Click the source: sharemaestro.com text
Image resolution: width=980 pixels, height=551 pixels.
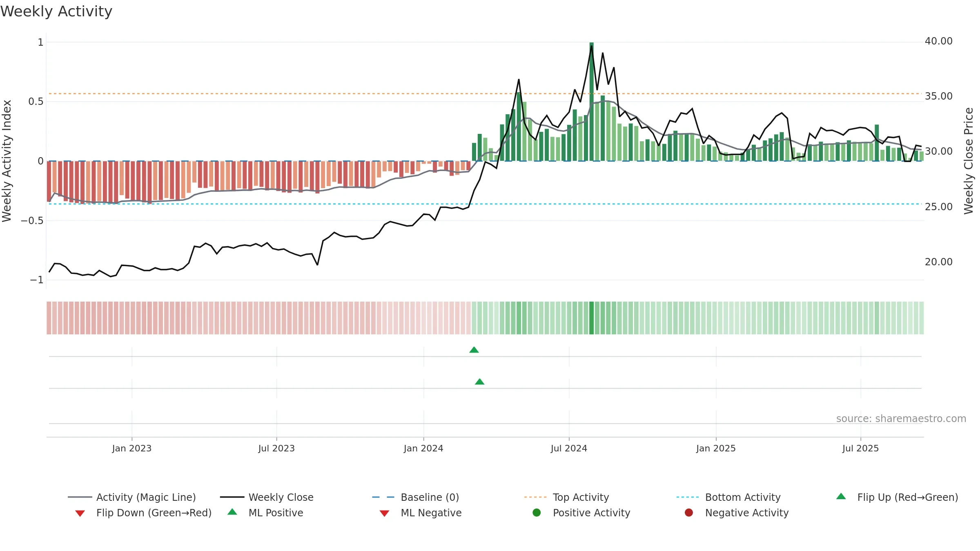[901, 419]
